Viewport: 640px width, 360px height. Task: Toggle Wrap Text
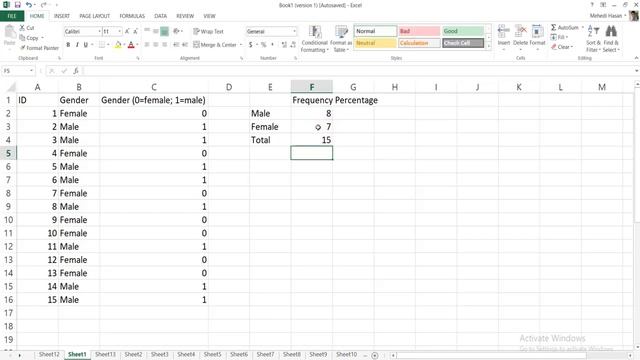tap(208, 31)
